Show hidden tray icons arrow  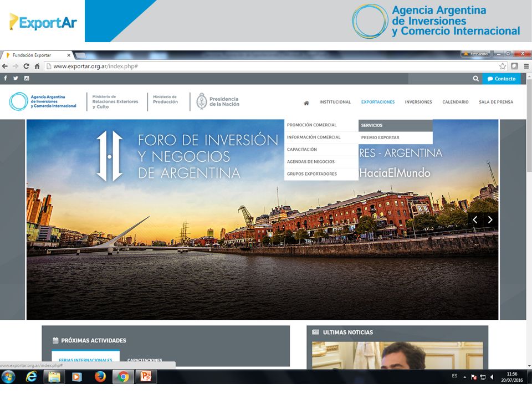point(464,377)
